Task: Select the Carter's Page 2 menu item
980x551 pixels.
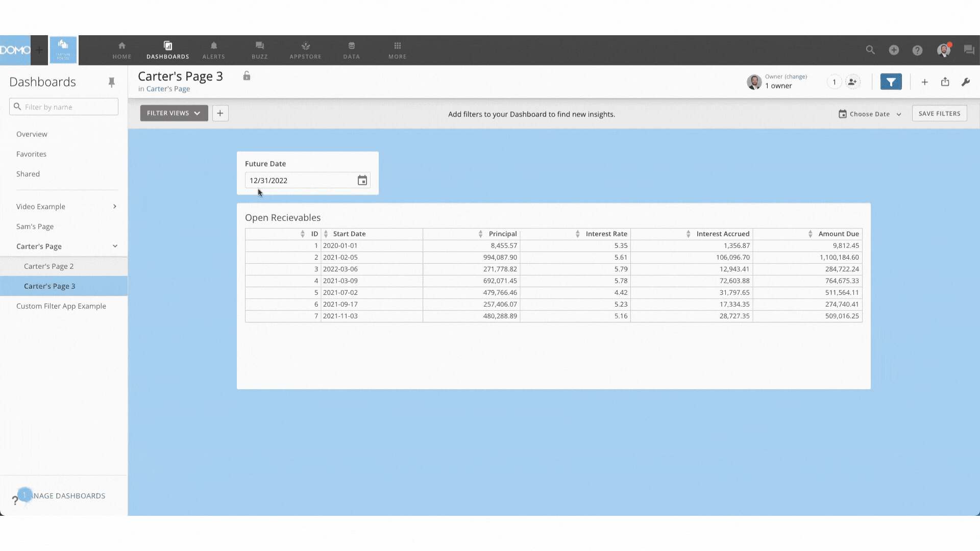Action: (x=49, y=266)
